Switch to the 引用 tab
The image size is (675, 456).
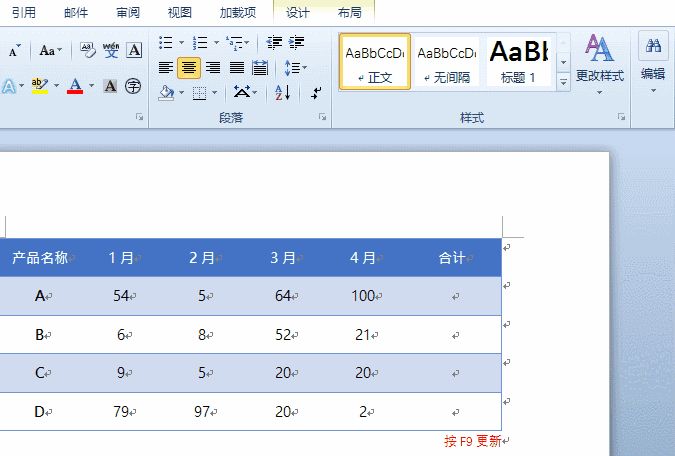pos(24,12)
